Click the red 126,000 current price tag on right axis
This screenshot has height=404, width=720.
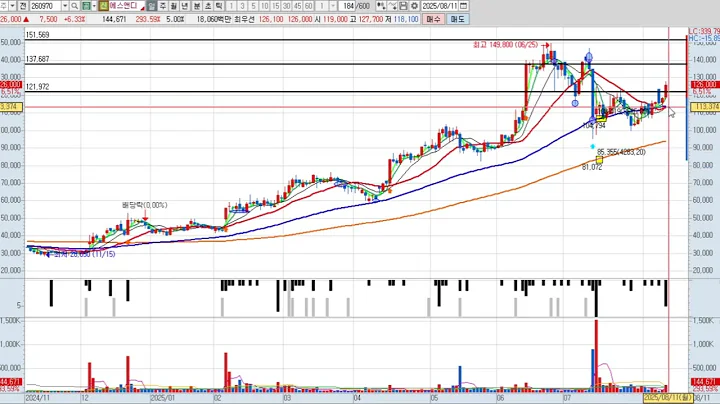pyautogui.click(x=705, y=85)
